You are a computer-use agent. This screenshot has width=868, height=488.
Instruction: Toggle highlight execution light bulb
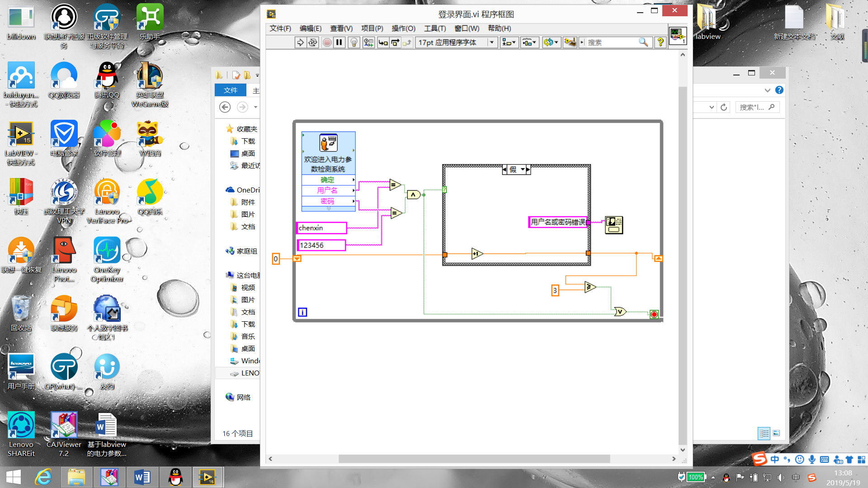point(354,42)
